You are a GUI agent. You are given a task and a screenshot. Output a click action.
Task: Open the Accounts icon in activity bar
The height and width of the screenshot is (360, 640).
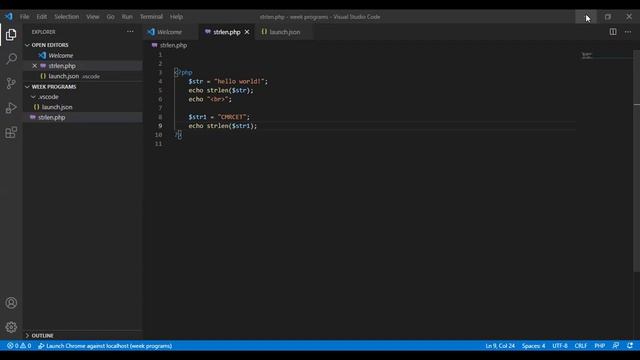point(11,303)
